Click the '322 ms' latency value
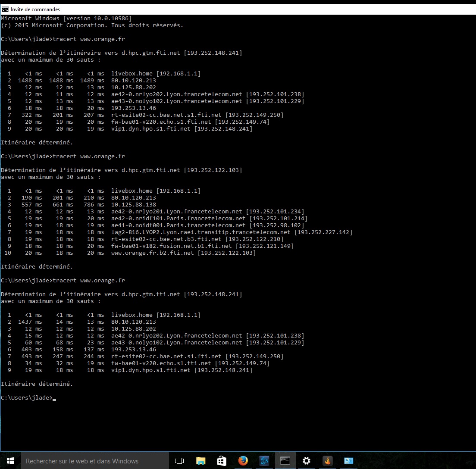 point(31,115)
